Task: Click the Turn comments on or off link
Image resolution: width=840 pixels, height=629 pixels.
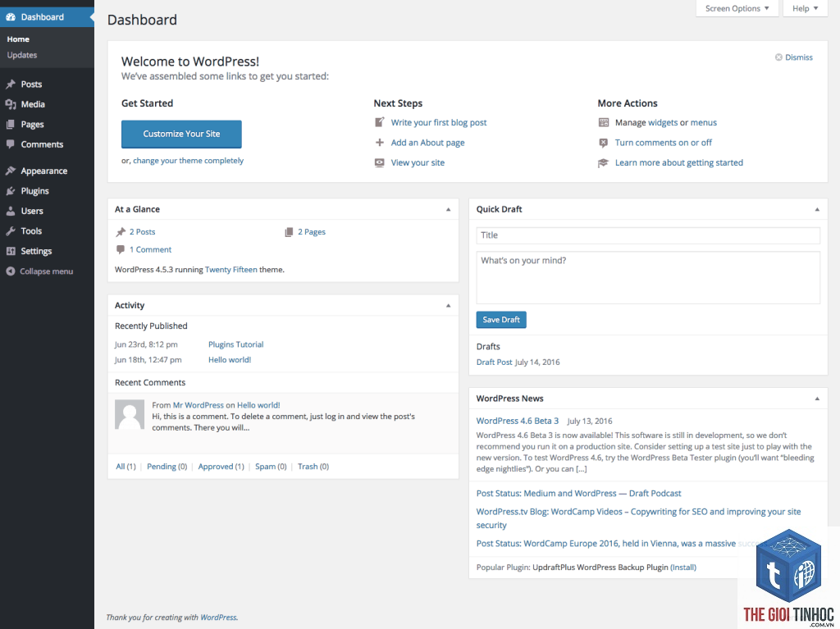Action: (663, 143)
